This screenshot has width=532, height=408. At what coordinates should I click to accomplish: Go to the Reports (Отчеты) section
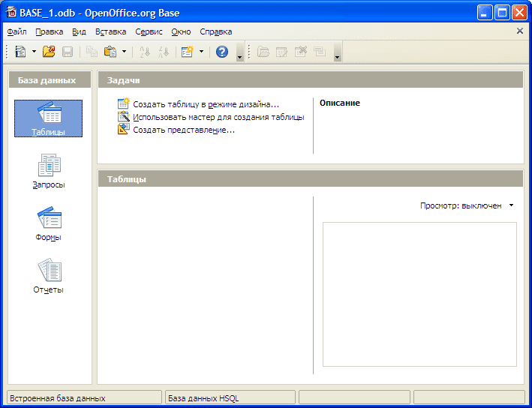point(49,276)
